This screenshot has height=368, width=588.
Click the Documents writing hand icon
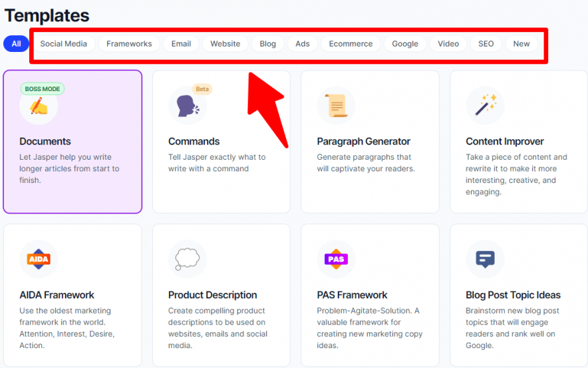point(39,106)
